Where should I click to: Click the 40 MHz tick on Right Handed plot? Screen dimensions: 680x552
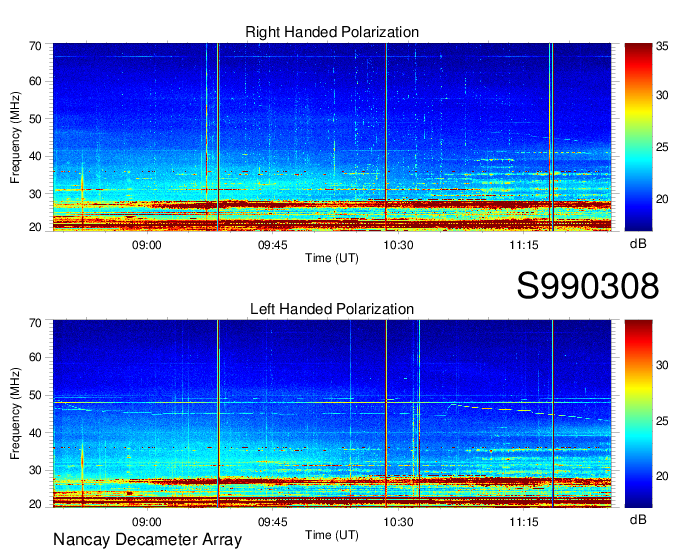point(35,156)
